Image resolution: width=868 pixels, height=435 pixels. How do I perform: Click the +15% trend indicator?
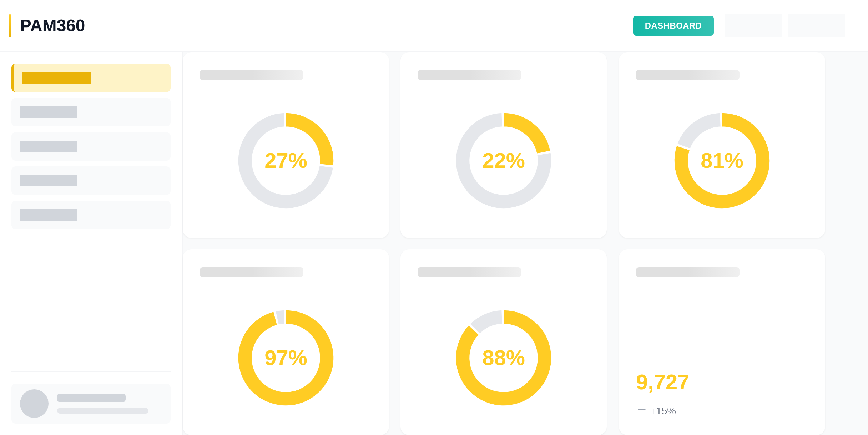click(x=663, y=411)
